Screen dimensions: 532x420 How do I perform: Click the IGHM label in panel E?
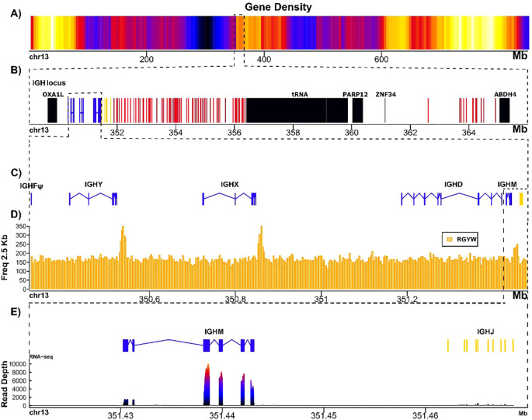tap(214, 331)
